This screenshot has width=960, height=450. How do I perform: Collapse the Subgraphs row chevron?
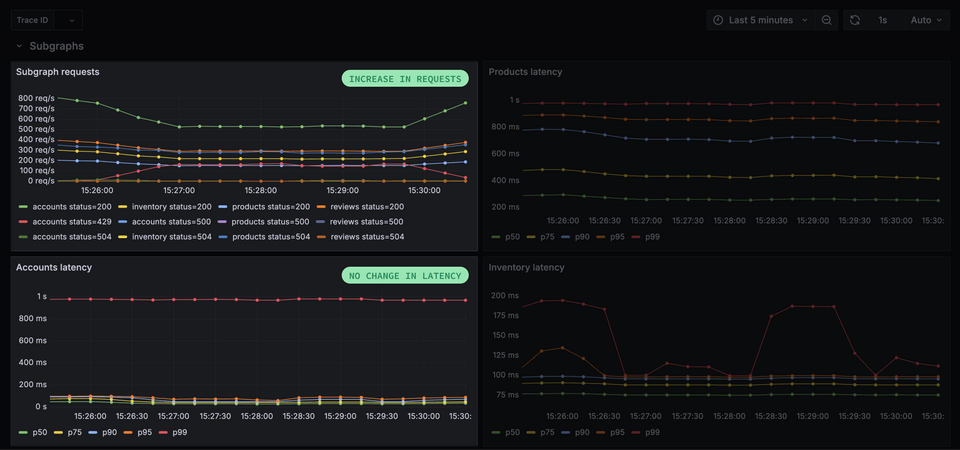tap(19, 47)
